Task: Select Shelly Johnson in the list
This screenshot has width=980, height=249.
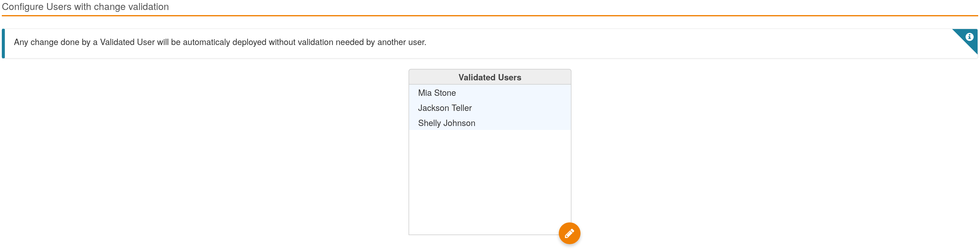Action: [446, 123]
